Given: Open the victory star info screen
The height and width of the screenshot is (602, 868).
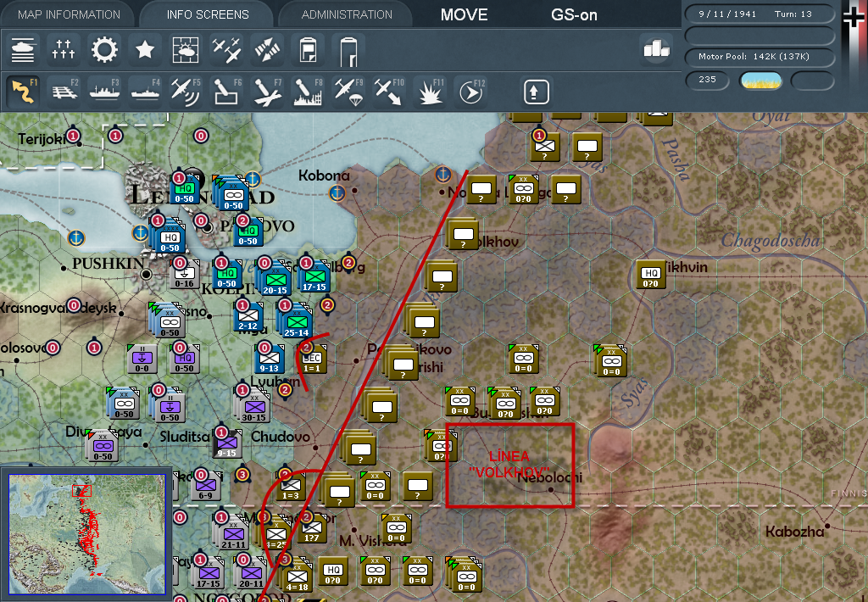Looking at the screenshot, I should [x=144, y=50].
